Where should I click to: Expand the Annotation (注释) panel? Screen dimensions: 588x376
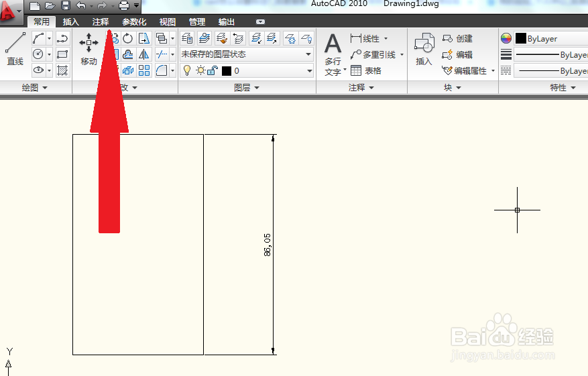(361, 87)
